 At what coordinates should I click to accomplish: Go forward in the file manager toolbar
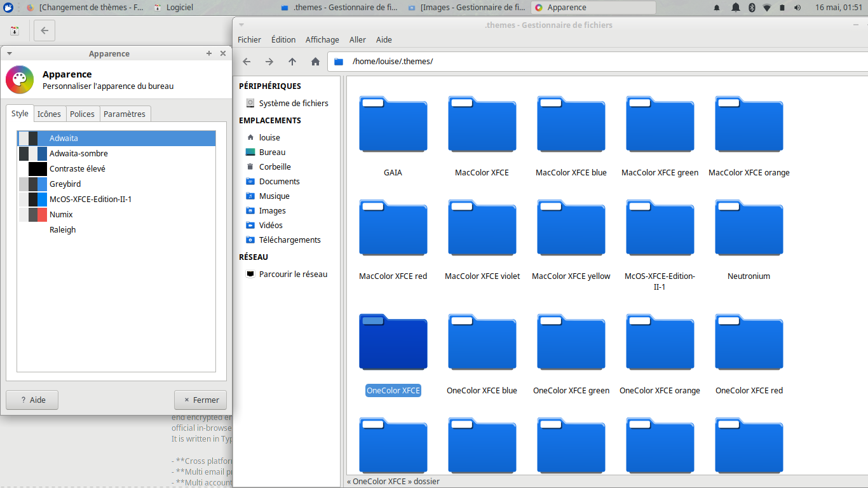[x=269, y=62]
